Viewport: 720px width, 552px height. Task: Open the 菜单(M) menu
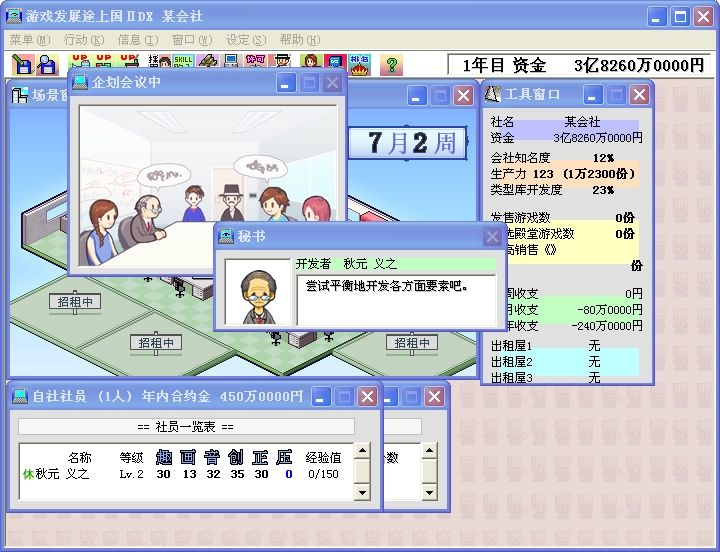pyautogui.click(x=29, y=40)
